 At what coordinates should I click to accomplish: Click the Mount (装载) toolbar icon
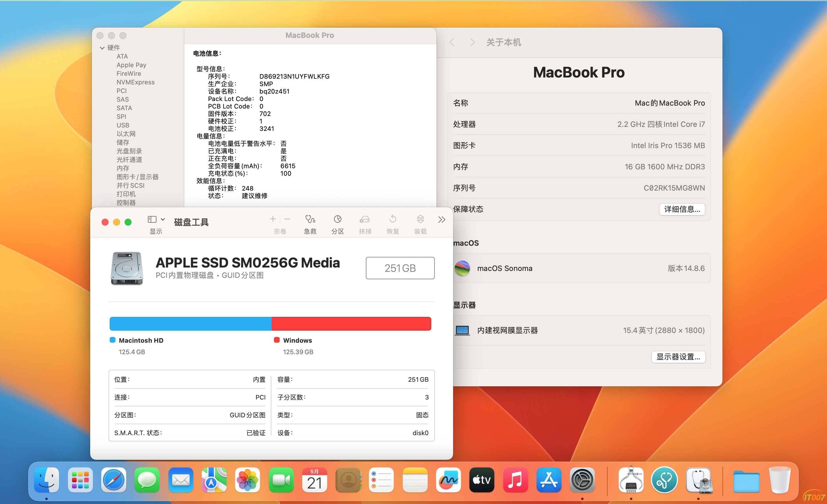coord(420,220)
